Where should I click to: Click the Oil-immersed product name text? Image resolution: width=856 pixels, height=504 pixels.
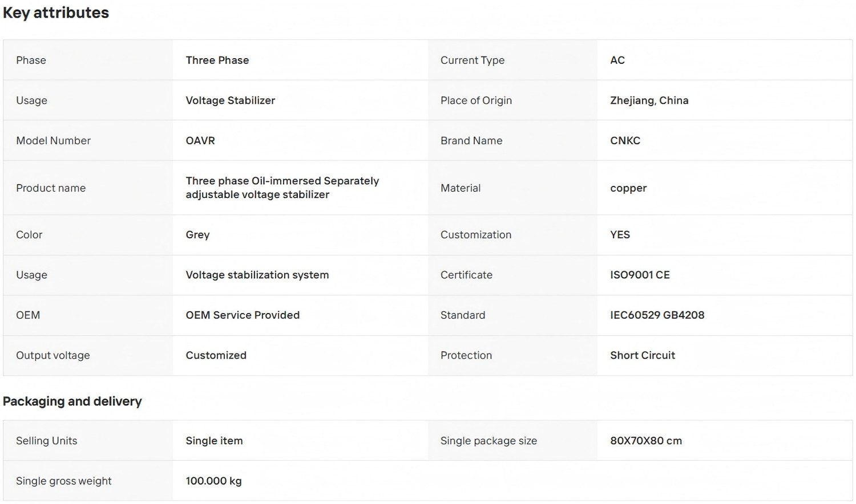tap(282, 188)
